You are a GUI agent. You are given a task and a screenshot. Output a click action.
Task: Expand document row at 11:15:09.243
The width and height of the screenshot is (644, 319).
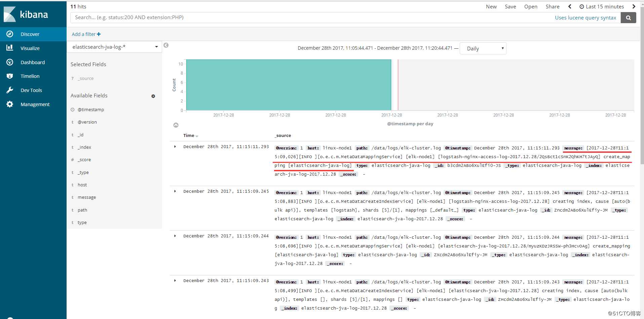coord(175,281)
